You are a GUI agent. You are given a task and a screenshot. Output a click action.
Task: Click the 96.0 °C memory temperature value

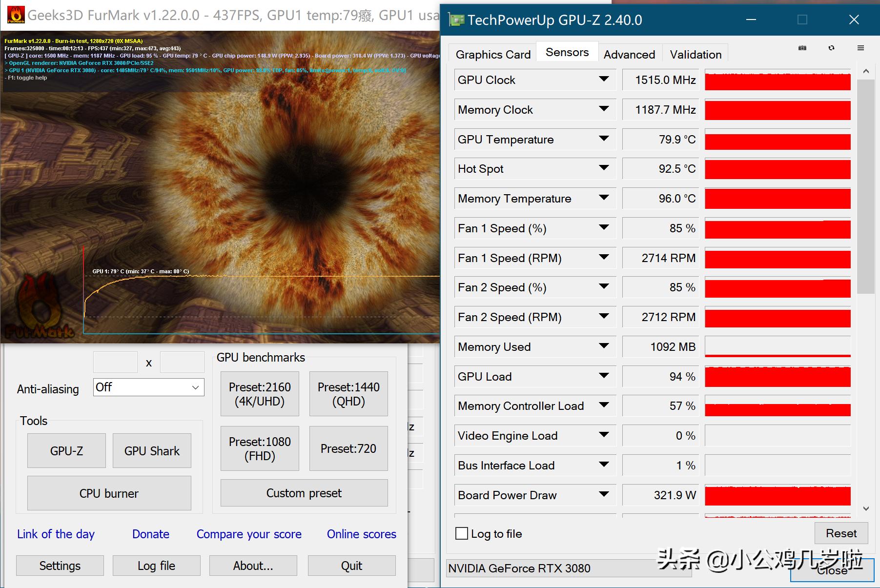point(661,199)
